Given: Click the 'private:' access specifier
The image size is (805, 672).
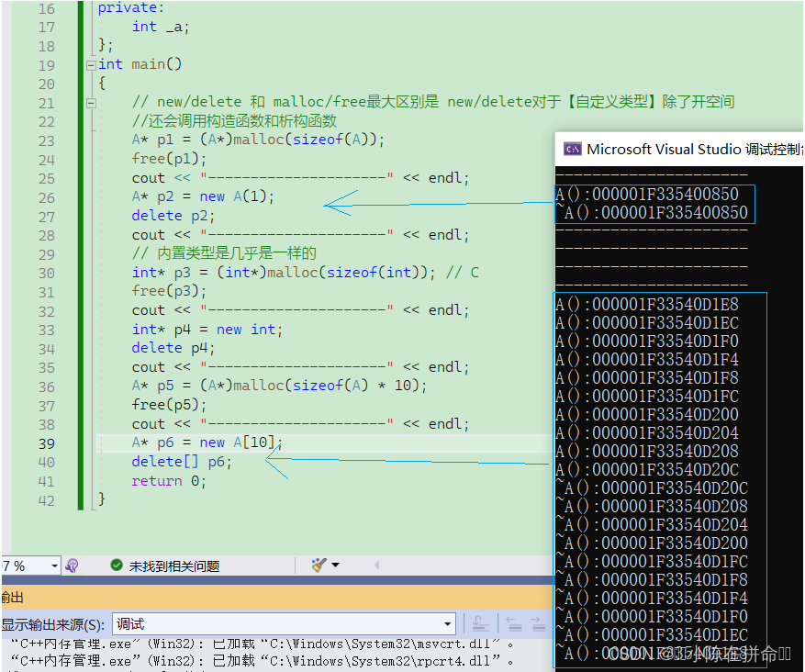Looking at the screenshot, I should pyautogui.click(x=131, y=7).
